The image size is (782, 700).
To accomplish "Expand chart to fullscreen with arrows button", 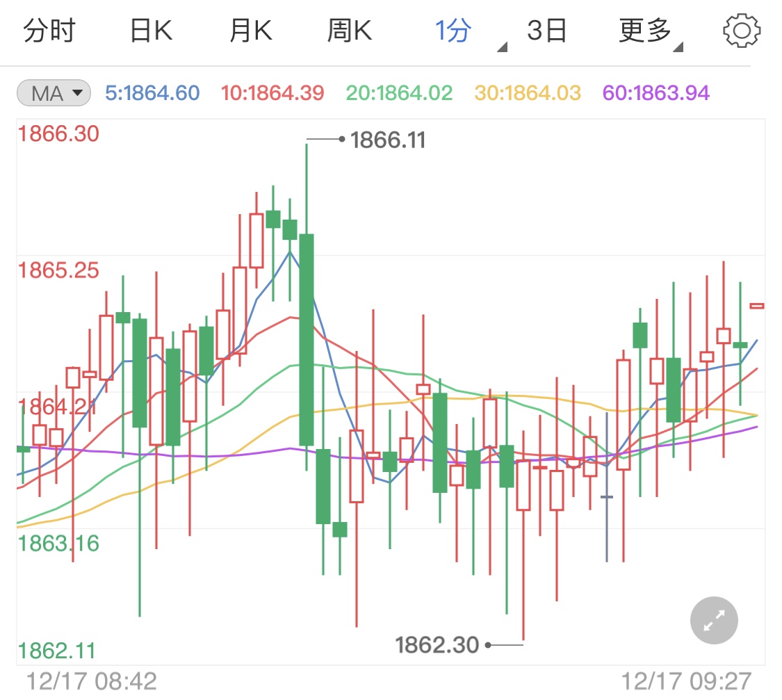I will [714, 620].
